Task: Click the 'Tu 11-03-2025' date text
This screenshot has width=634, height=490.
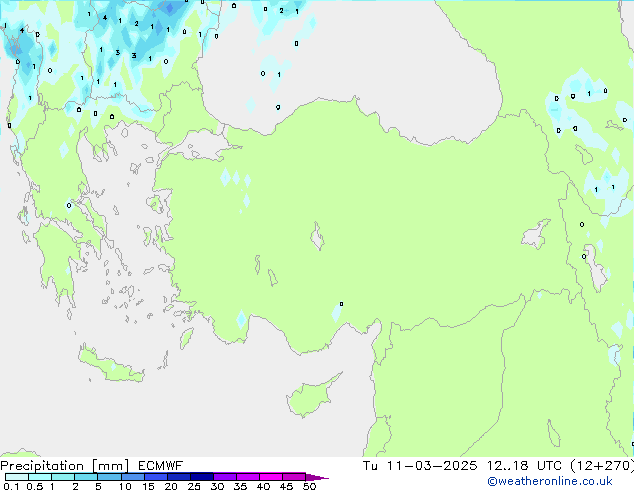Action: tap(420, 466)
